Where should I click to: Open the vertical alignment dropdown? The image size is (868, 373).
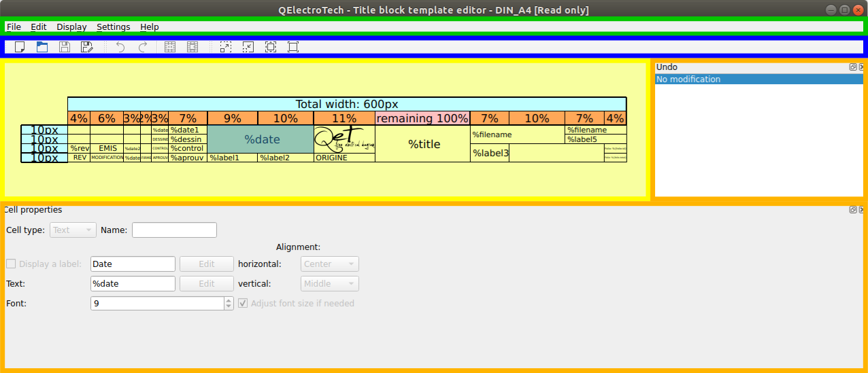click(x=329, y=284)
